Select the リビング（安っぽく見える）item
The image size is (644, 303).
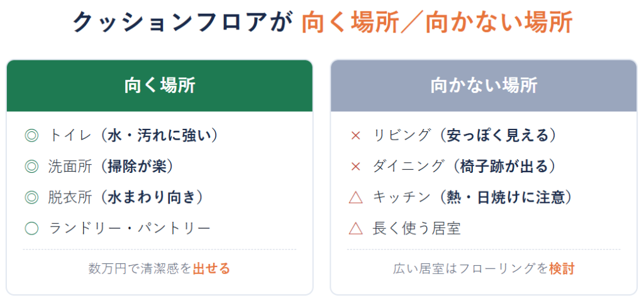tap(465, 136)
